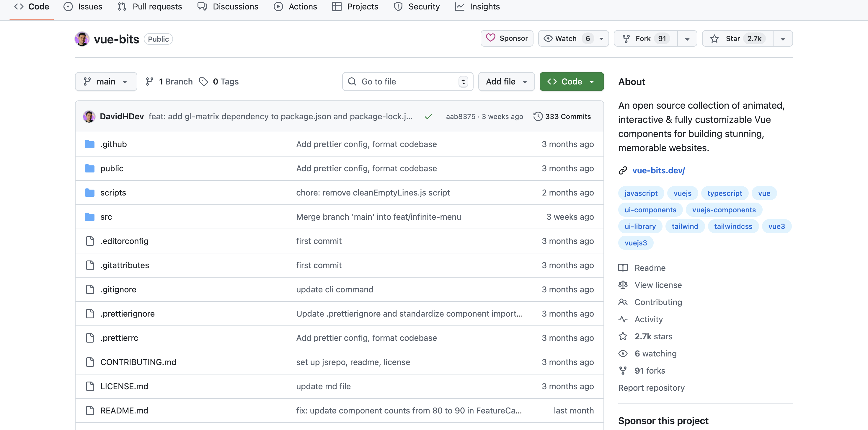Open the src folder icon

(x=90, y=217)
